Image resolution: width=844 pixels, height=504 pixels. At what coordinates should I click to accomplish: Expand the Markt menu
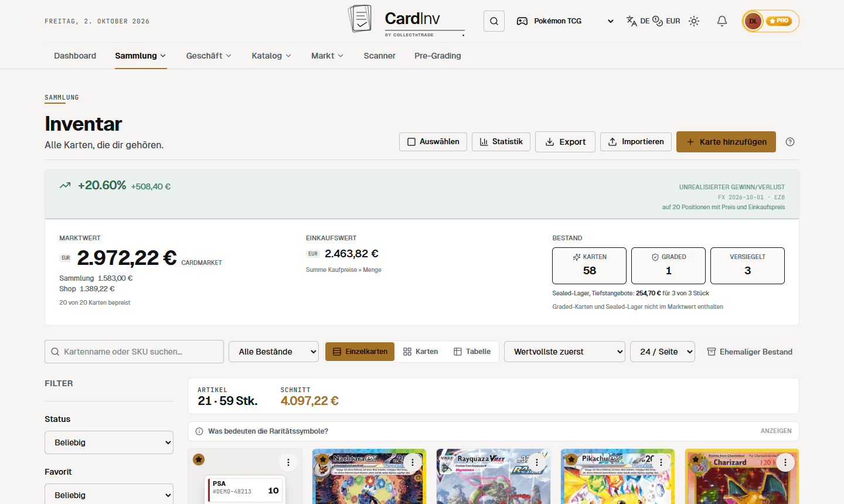click(327, 56)
